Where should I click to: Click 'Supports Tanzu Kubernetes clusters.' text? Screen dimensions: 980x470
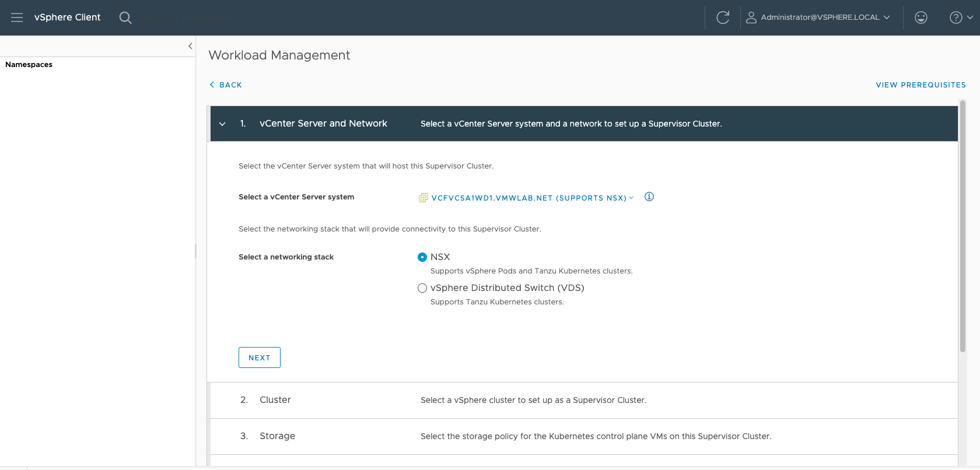497,302
